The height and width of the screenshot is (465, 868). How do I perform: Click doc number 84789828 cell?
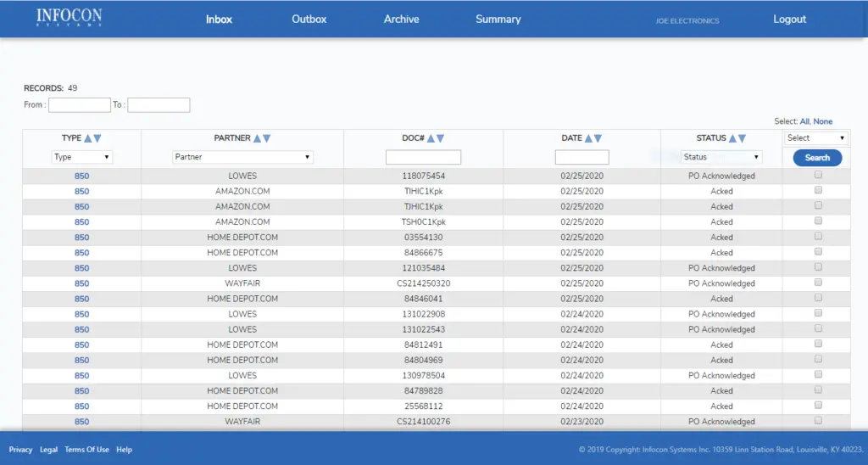424,391
